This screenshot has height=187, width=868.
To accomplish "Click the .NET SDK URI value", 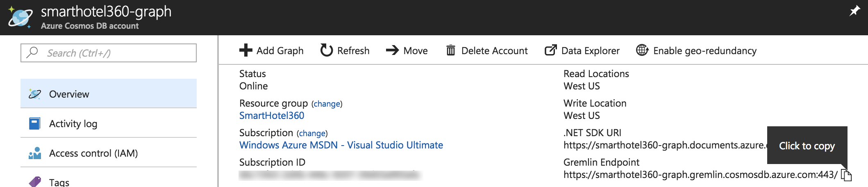I will (664, 145).
